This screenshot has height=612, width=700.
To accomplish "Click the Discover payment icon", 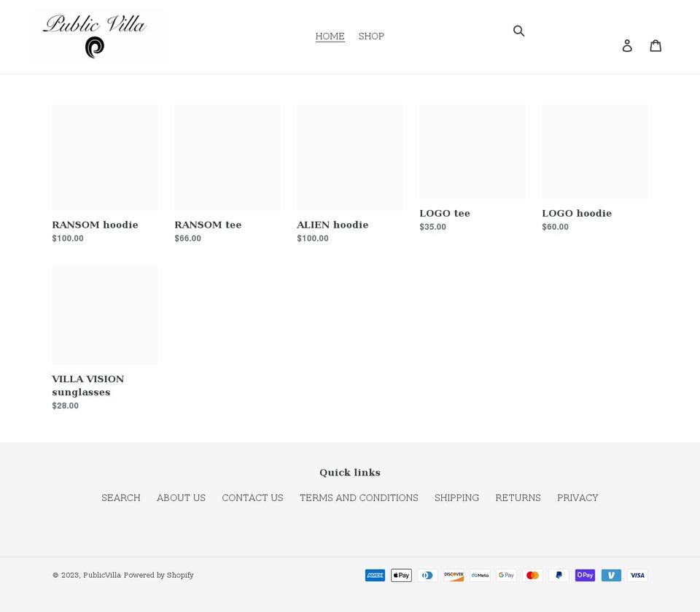I will [454, 576].
